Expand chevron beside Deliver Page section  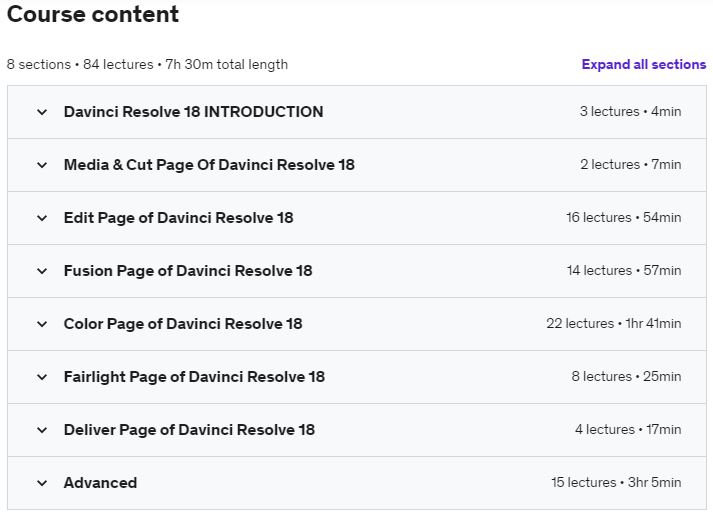pyautogui.click(x=42, y=430)
